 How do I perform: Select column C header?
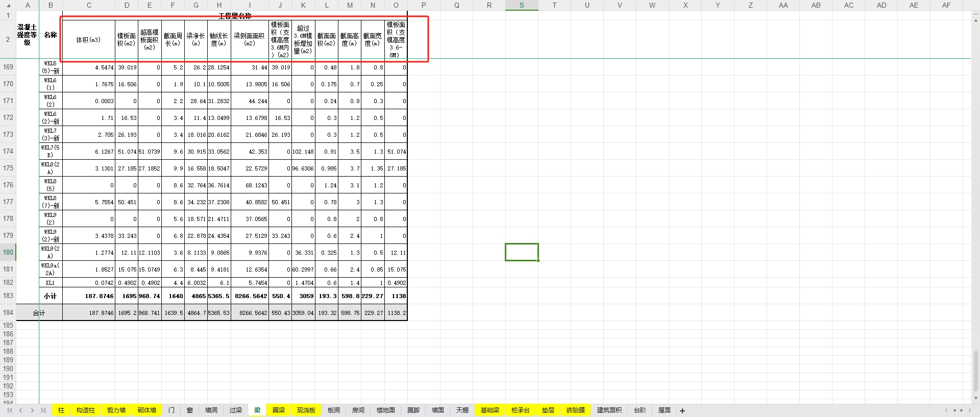tap(89, 5)
